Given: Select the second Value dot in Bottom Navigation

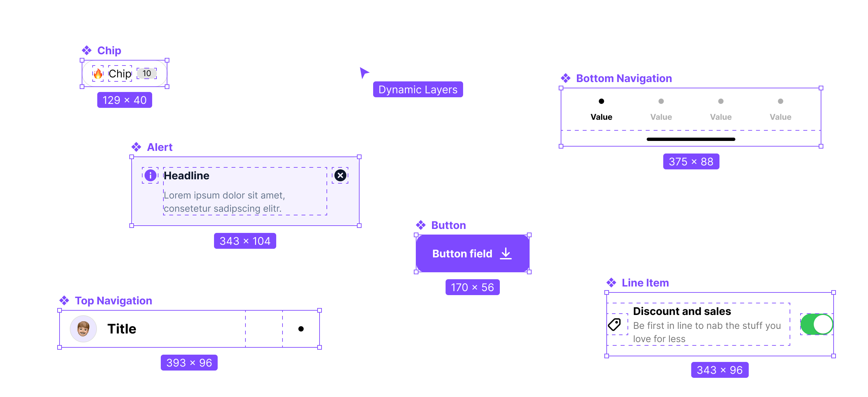Looking at the screenshot, I should (661, 101).
